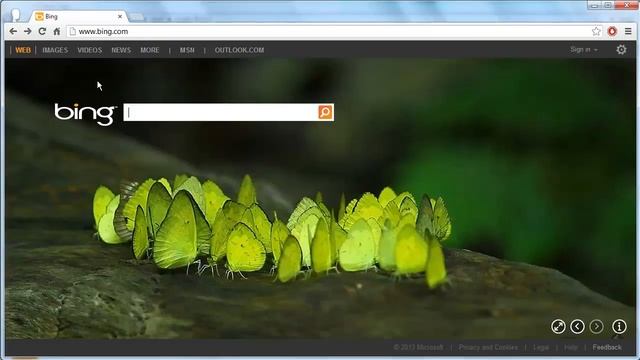The width and height of the screenshot is (640, 360).
Task: Open the Legal footer link
Action: click(x=541, y=347)
